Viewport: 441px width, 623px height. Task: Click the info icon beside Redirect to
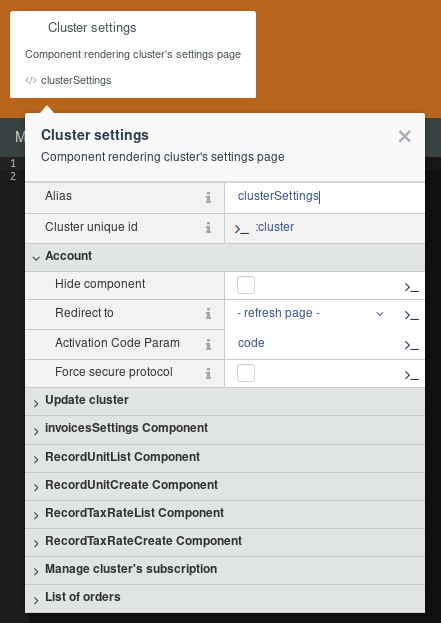pos(208,314)
